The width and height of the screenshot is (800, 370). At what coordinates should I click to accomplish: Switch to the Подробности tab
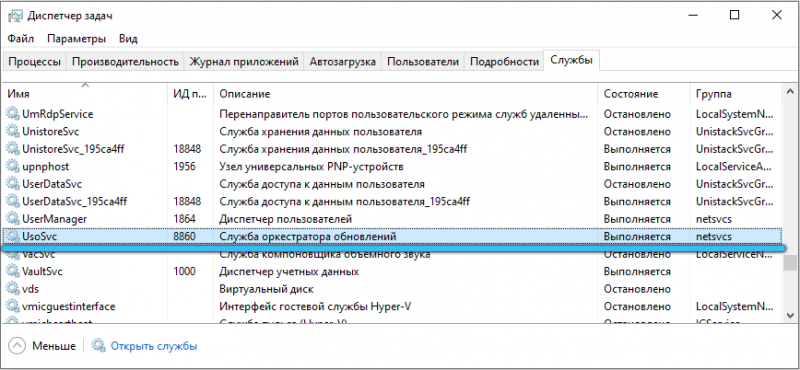point(505,62)
